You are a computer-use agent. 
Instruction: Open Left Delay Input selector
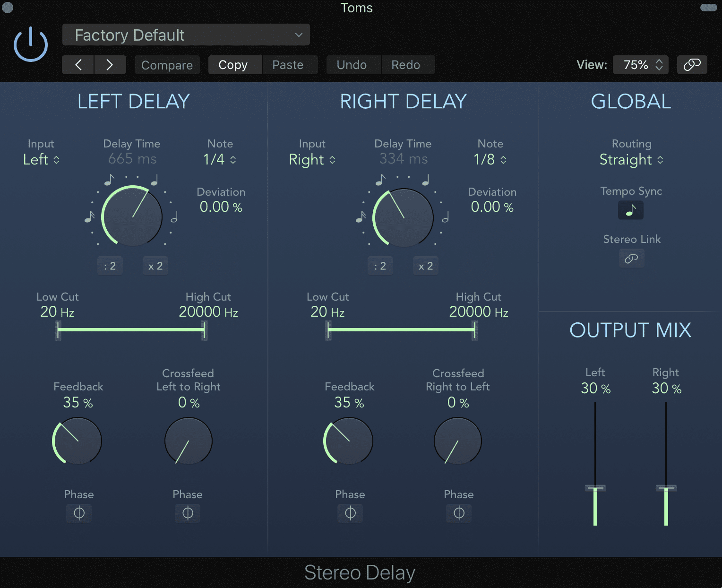point(41,160)
